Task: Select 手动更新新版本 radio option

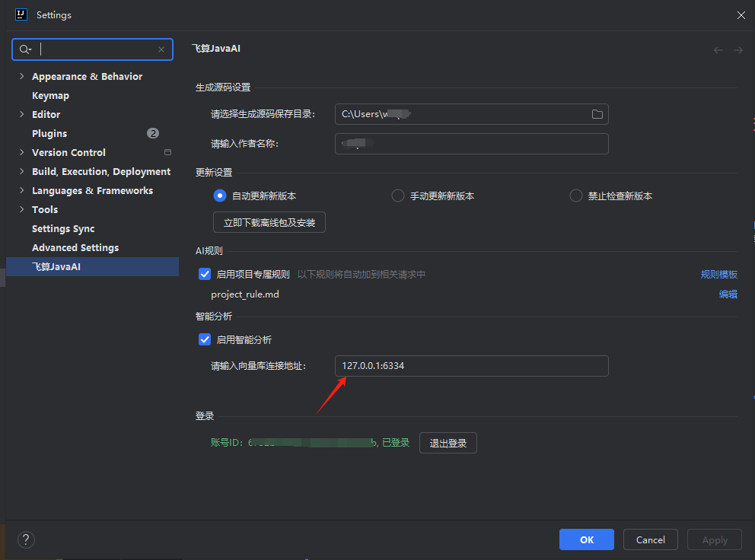Action: click(x=398, y=196)
